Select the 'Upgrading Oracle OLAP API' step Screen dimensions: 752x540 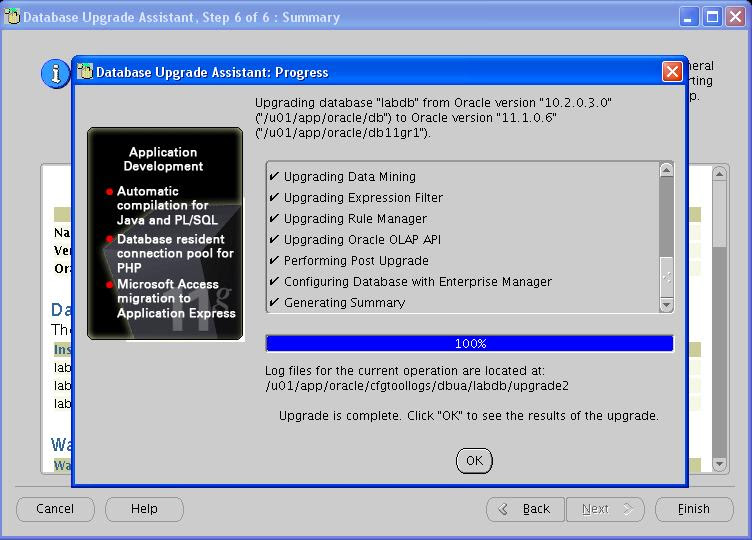[x=362, y=239]
